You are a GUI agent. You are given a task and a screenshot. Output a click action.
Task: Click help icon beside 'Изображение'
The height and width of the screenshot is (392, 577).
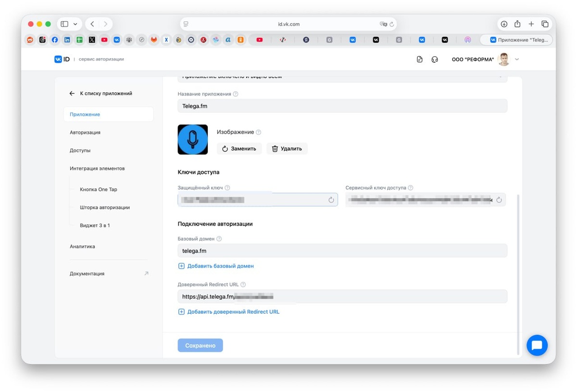(259, 132)
